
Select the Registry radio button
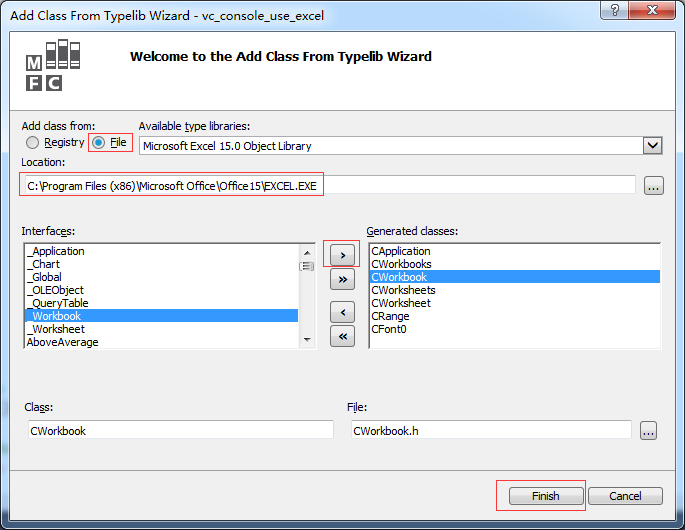tap(33, 143)
